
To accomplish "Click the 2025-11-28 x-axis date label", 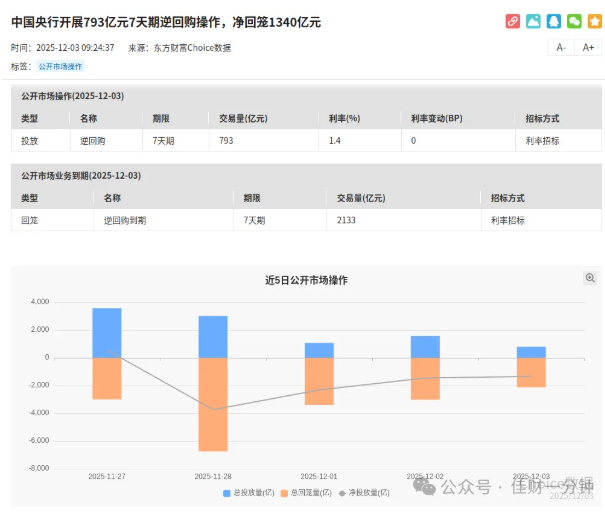I will 213,476.
